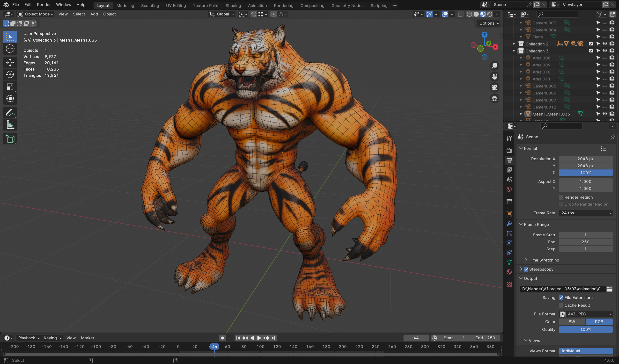The height and width of the screenshot is (364, 619).
Task: Adjust the Resolution percentage slider
Action: pos(586,173)
